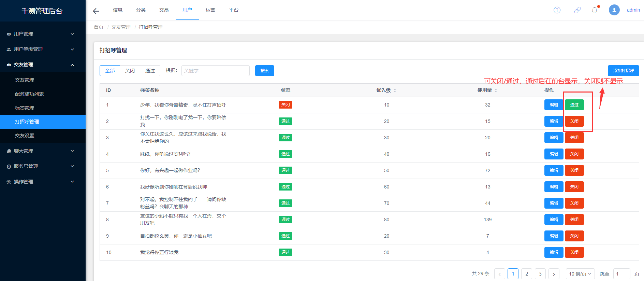Click the 服务号管理 sidebar icon
Viewport: 644px width, 281px height.
click(9, 167)
